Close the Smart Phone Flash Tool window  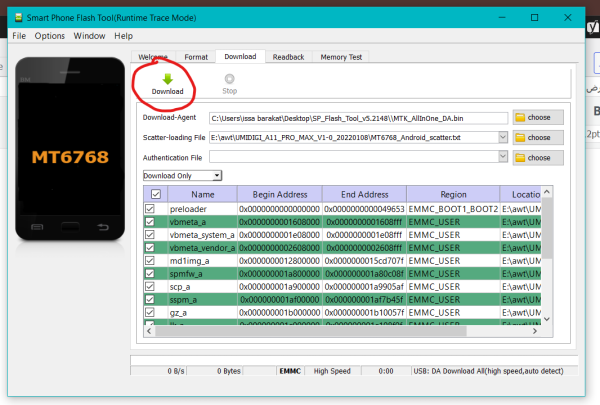tap(567, 18)
